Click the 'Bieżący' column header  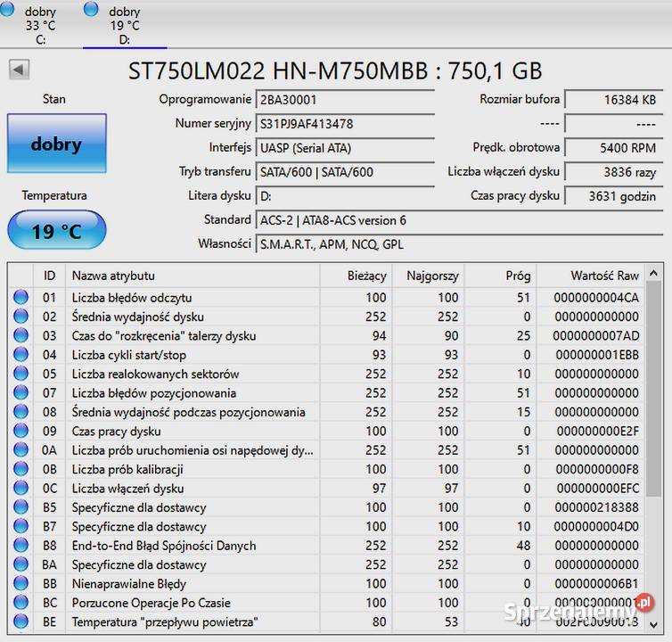[356, 276]
